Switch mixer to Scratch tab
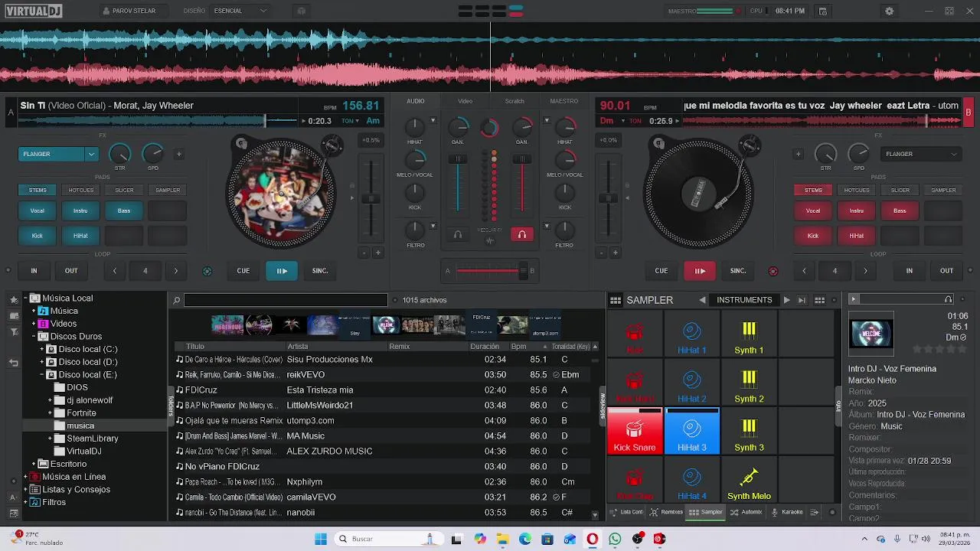Viewport: 980px width, 551px height. coord(514,101)
